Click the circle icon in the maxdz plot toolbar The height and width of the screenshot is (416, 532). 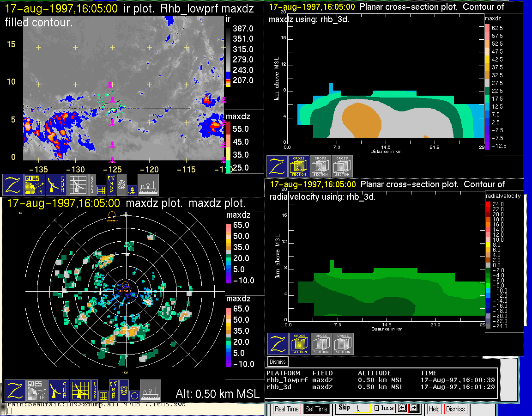pos(133,396)
